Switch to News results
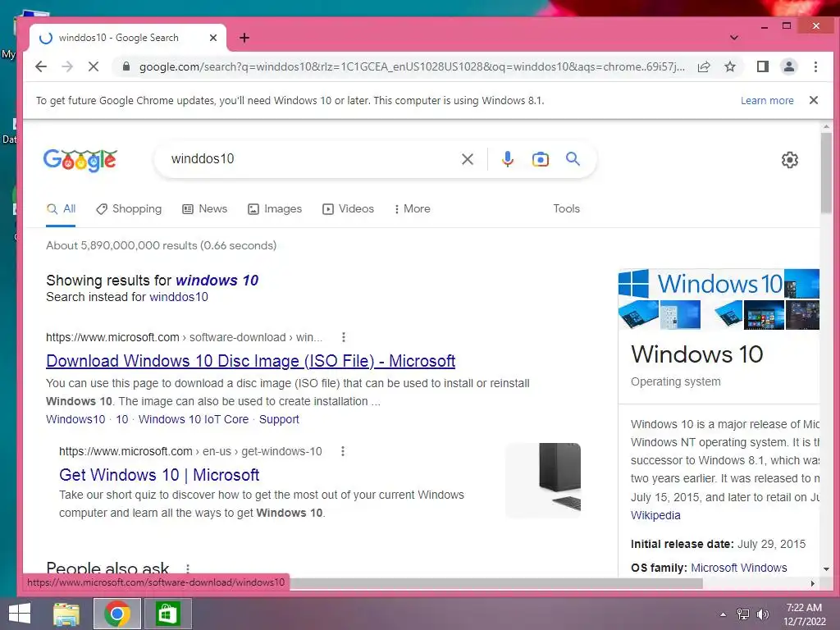Image resolution: width=840 pixels, height=630 pixels. 204,209
